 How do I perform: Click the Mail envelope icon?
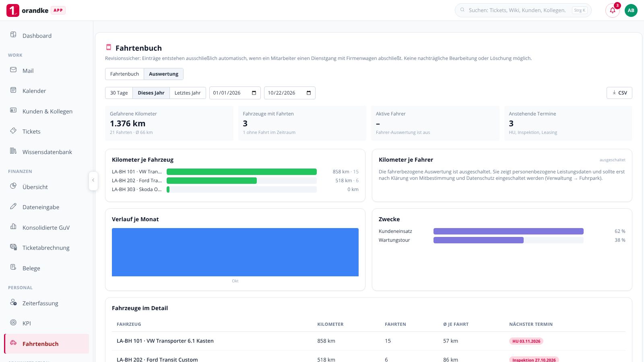point(13,70)
